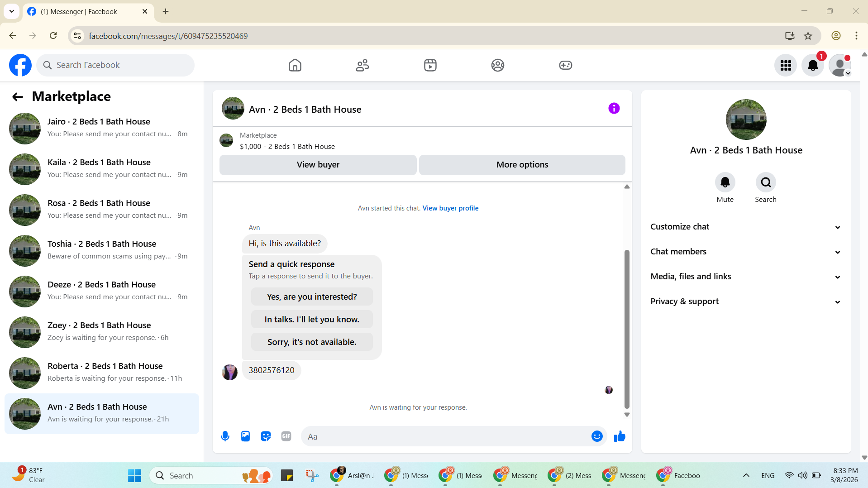Focus the Search Facebook field
The width and height of the screenshot is (868, 488).
pos(115,65)
